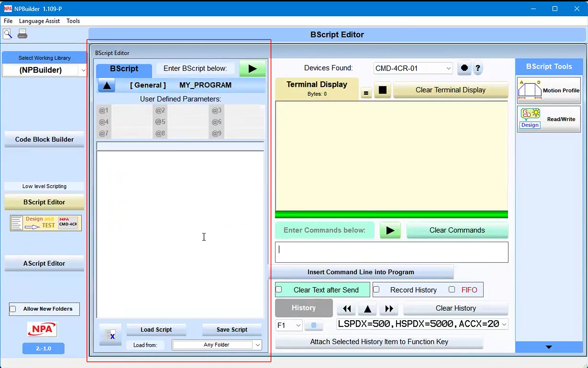Screen dimensions: 588x368
Task: Click the yellow terminal display area
Action: [391, 156]
